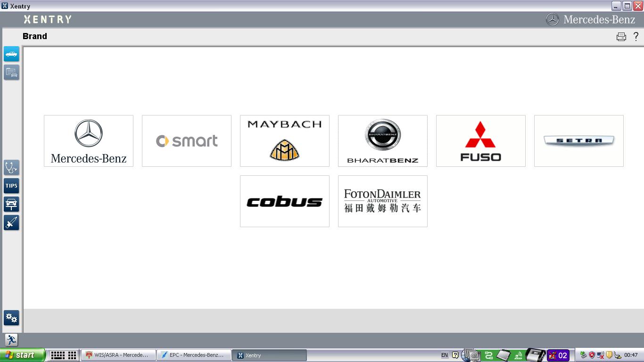Open help with the question mark
The width and height of the screenshot is (644, 362).
point(636,36)
